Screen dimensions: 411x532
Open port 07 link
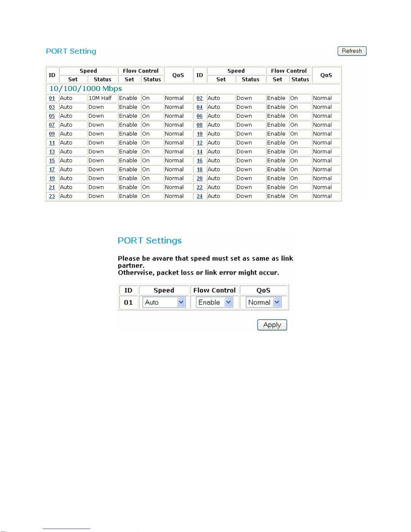pos(52,125)
